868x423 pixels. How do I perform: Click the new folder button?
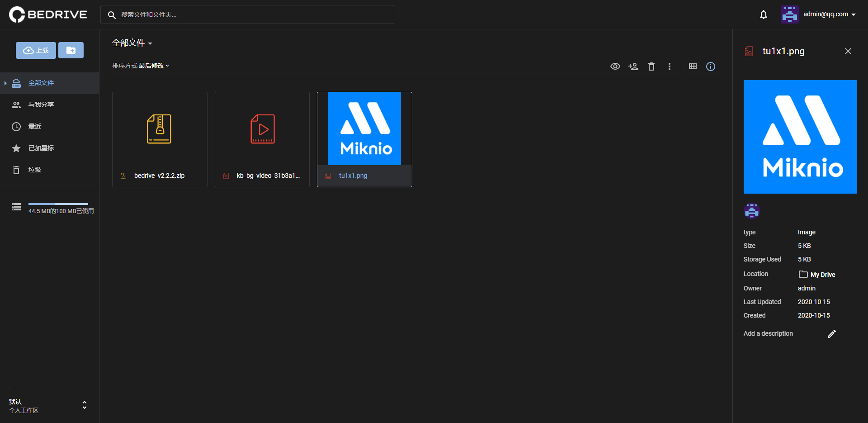(71, 50)
